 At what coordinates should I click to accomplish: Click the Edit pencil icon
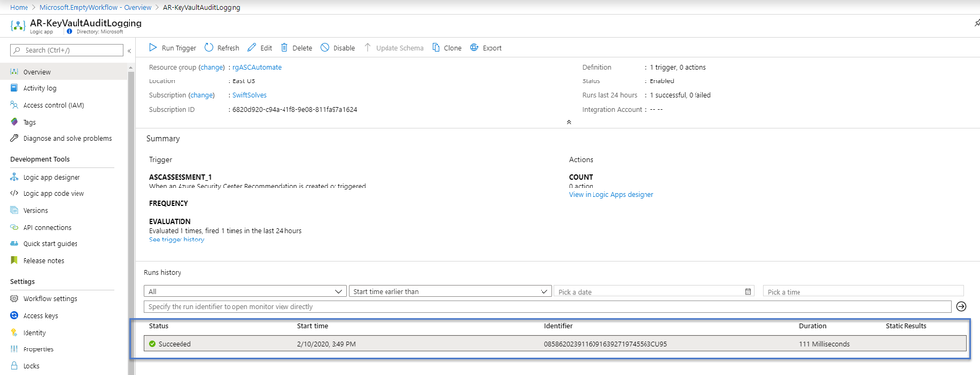[252, 48]
